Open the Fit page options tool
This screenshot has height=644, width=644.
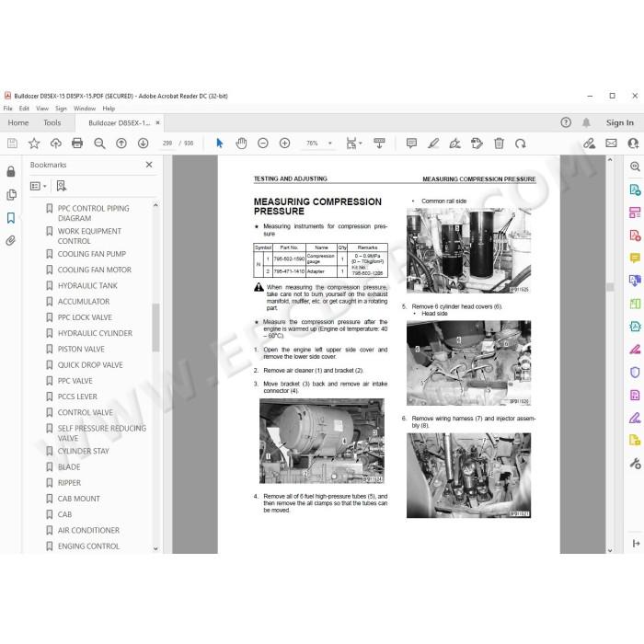coord(352,143)
